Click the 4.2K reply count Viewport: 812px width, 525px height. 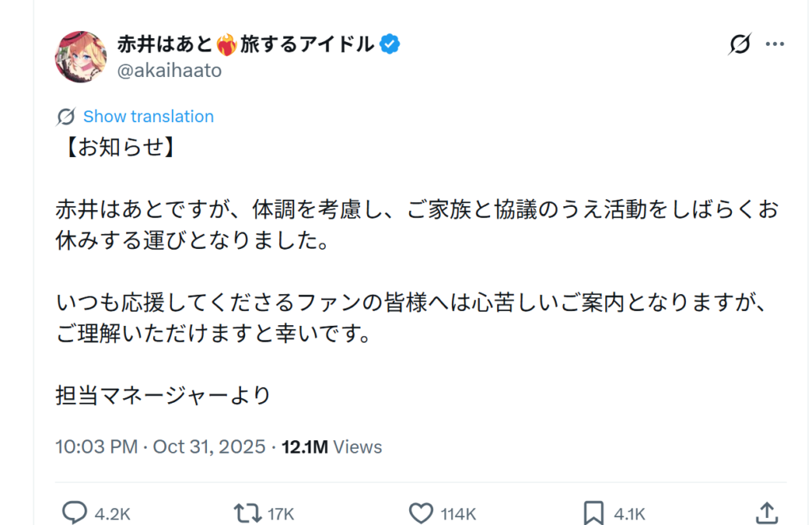tap(113, 514)
